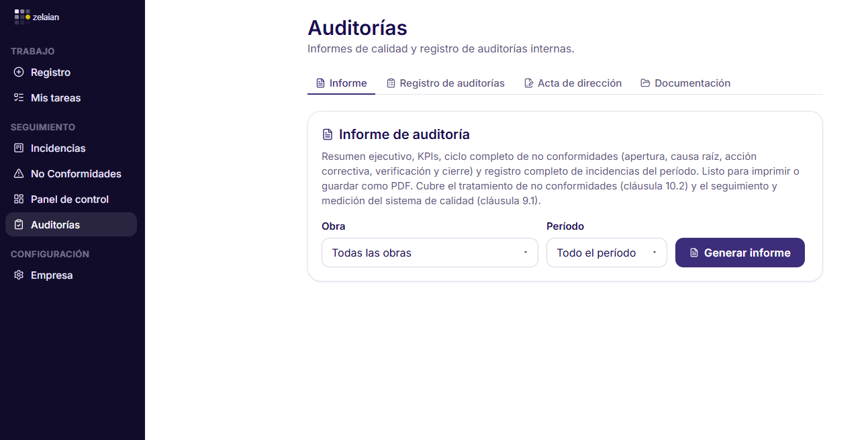Open the Período dropdown showing Todo el período
This screenshot has height=440, width=868.
(x=607, y=253)
